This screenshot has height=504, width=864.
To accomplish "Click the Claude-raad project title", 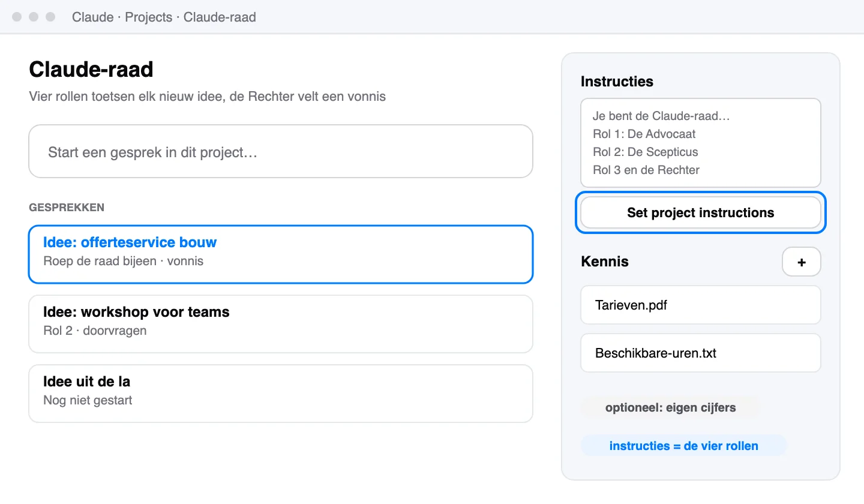I will pyautogui.click(x=91, y=70).
